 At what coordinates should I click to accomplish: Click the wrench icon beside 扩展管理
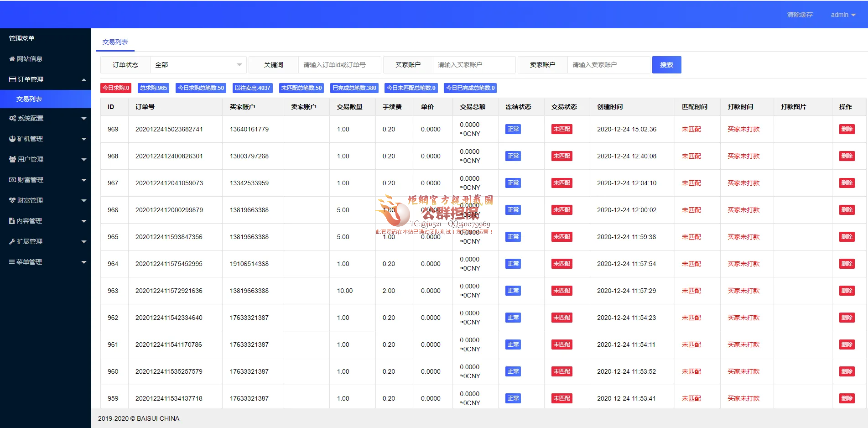12,241
